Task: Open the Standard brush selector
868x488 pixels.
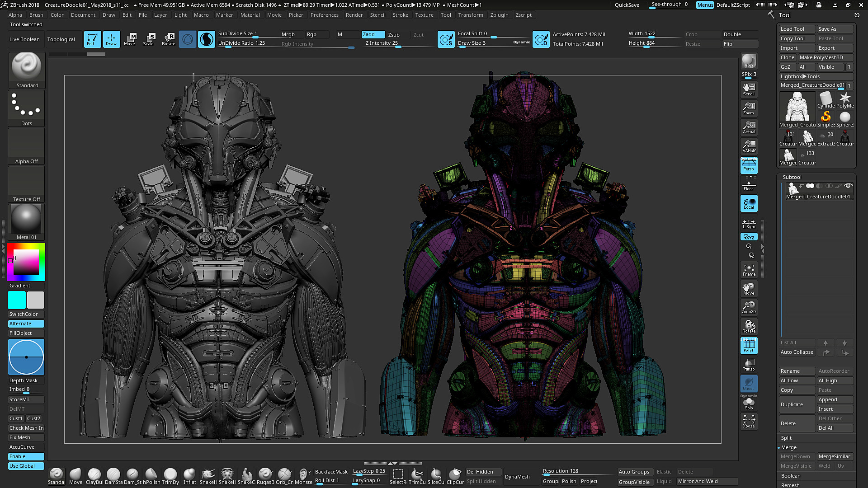Action: coord(27,70)
